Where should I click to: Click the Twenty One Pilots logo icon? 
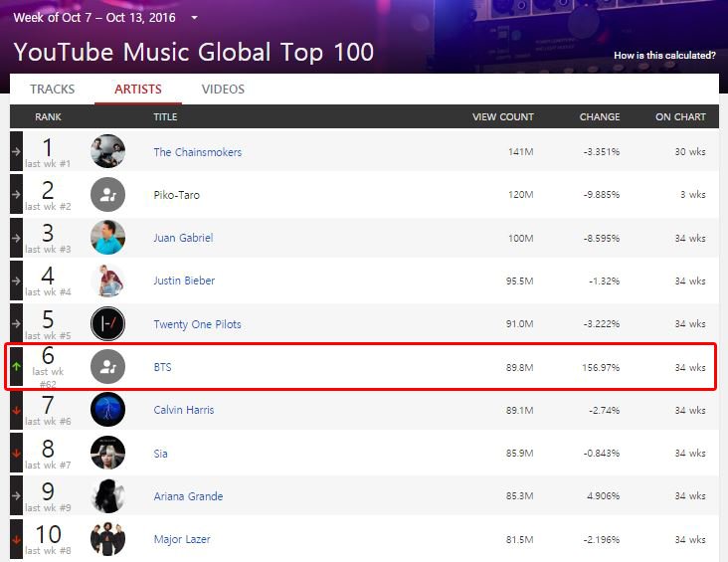coord(107,323)
